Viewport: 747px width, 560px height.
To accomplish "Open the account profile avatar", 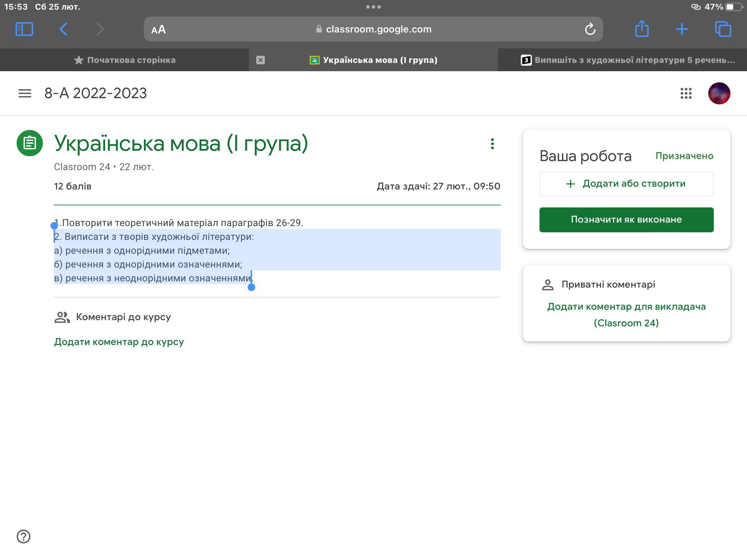I will pos(719,93).
